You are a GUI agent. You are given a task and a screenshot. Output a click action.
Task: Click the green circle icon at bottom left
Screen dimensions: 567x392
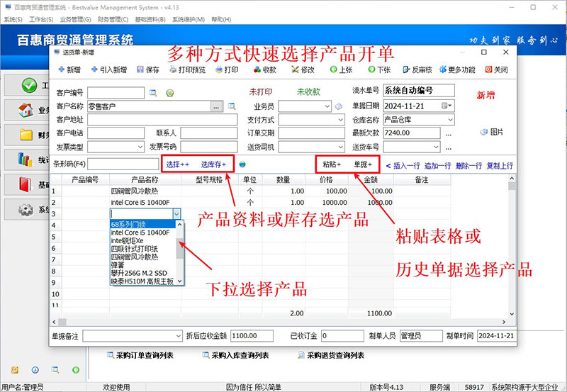[x=76, y=369]
